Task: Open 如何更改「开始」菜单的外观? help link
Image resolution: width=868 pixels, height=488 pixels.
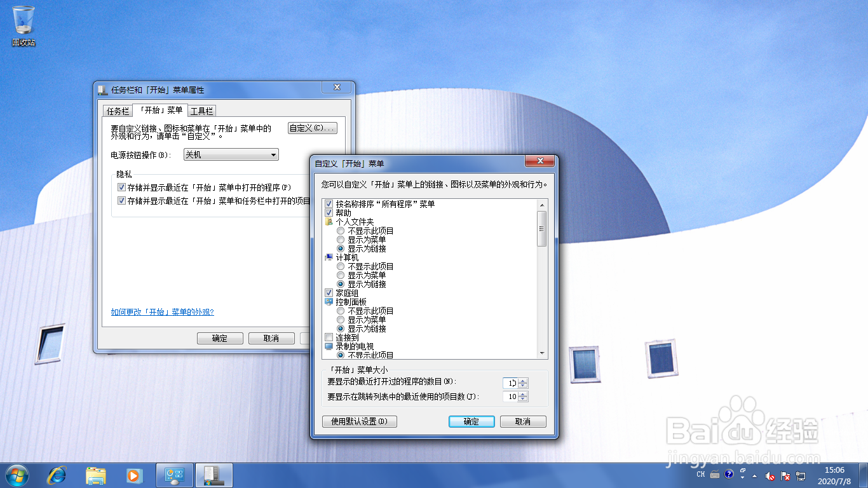Action: tap(162, 312)
